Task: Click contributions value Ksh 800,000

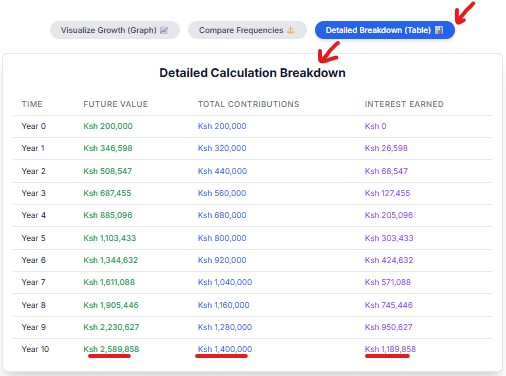Action: point(222,238)
